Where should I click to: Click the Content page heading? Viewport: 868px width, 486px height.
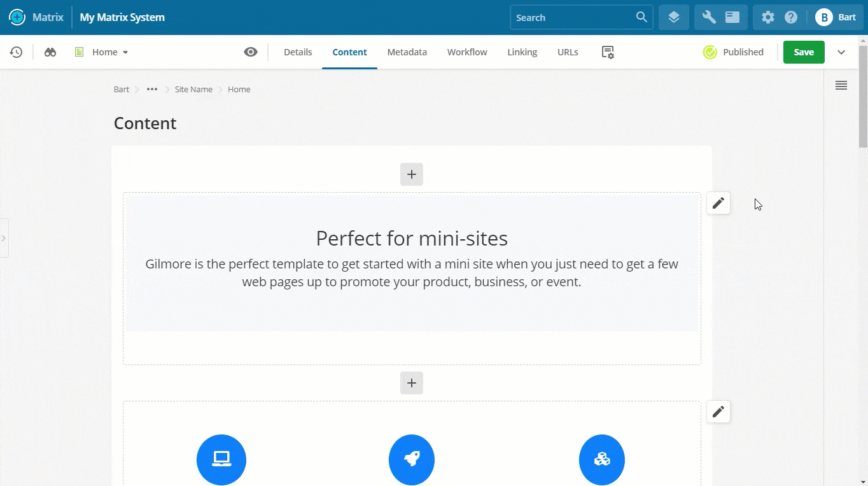[145, 123]
